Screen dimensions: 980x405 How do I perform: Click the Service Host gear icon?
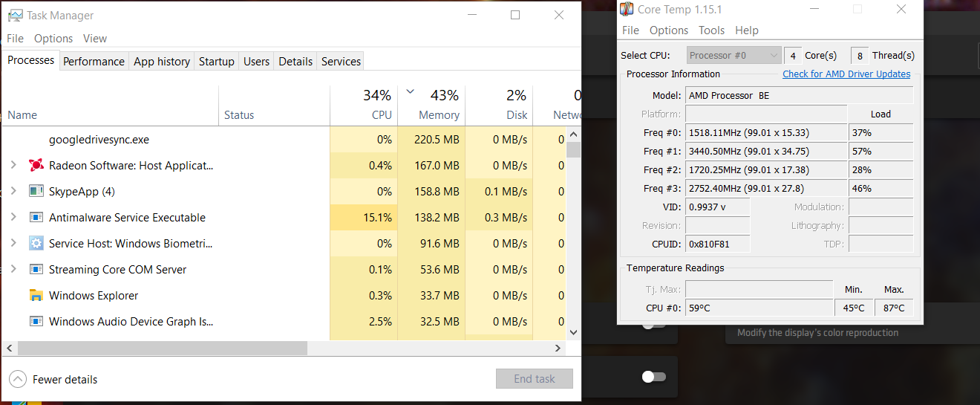coord(36,243)
